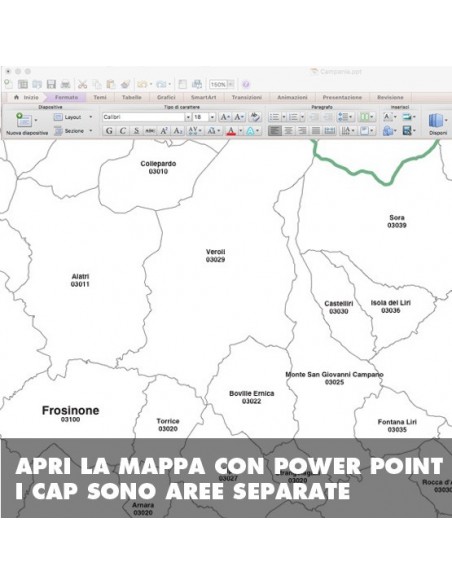Switch to the Inizio tab
The image size is (452, 584).
(x=27, y=97)
